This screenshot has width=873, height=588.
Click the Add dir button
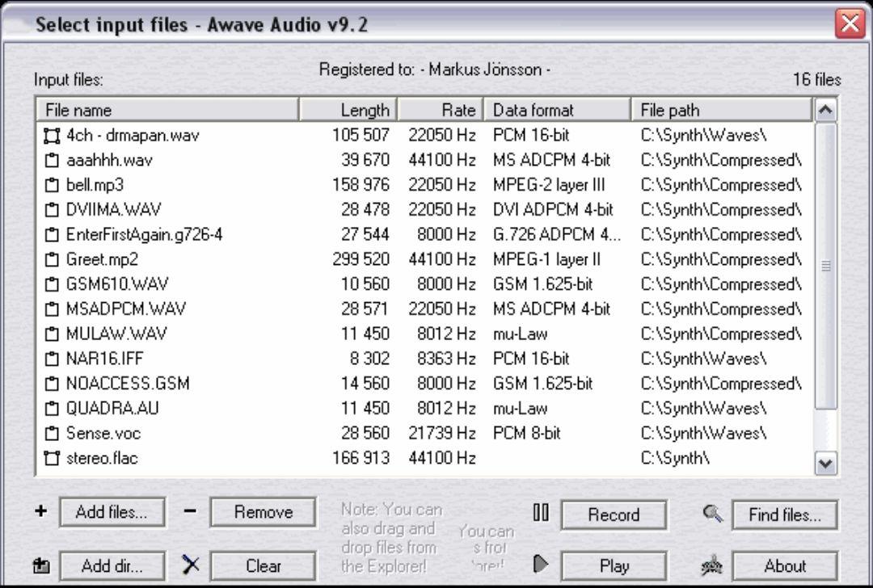coord(112,565)
